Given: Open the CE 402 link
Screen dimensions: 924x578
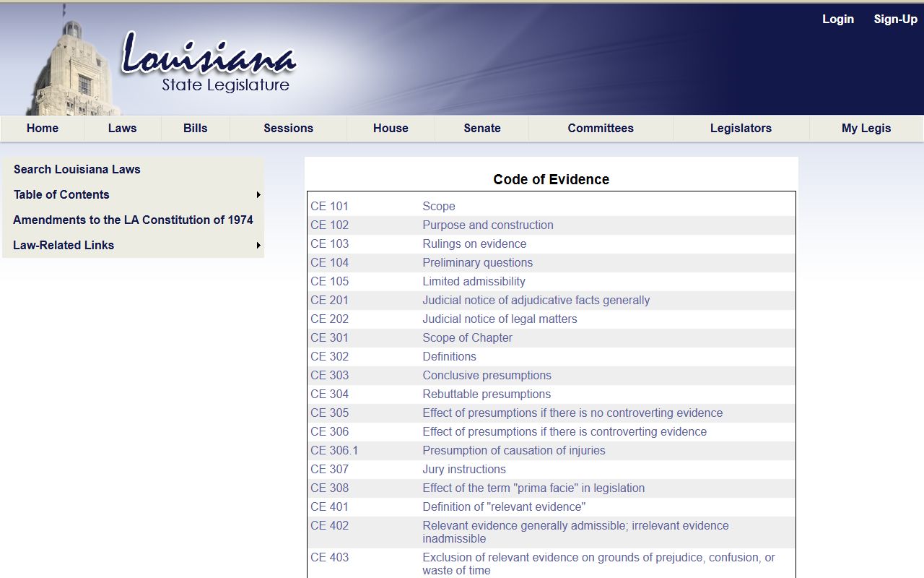Looking at the screenshot, I should 329,526.
